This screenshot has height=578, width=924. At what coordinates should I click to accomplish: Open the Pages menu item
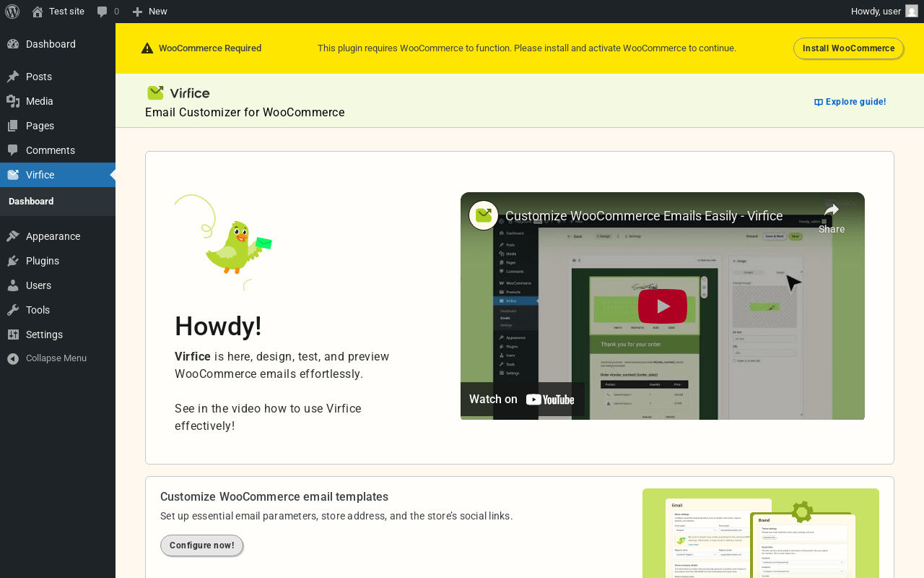40,126
